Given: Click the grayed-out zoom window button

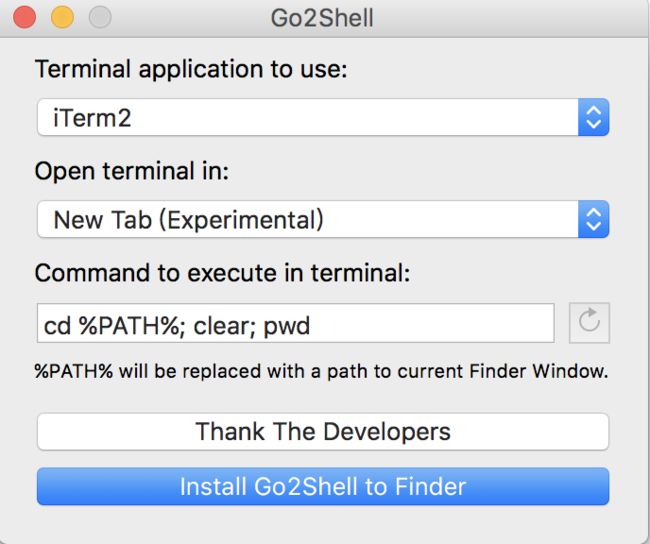Looking at the screenshot, I should 100,17.
